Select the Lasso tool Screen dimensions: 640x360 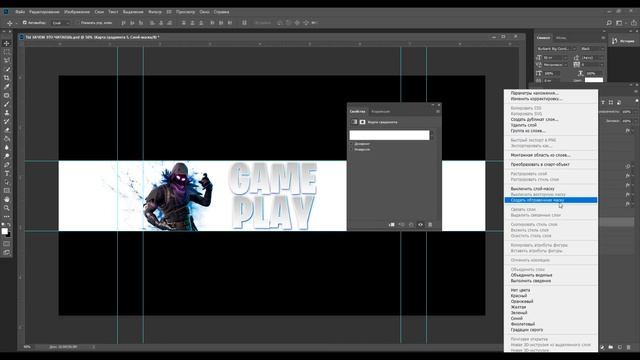coord(7,60)
